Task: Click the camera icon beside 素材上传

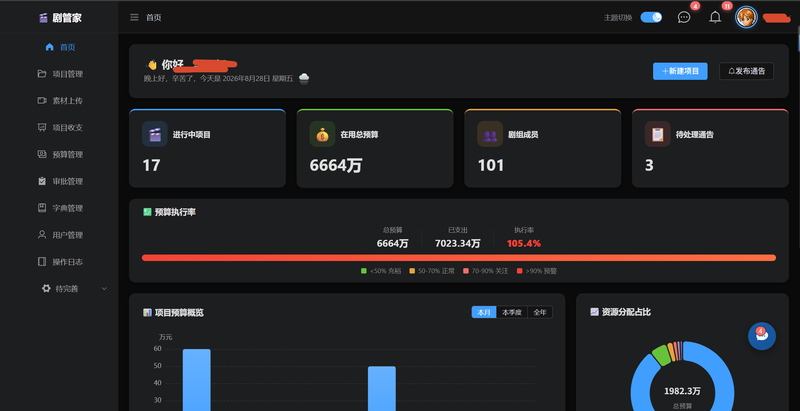Action: tap(42, 100)
